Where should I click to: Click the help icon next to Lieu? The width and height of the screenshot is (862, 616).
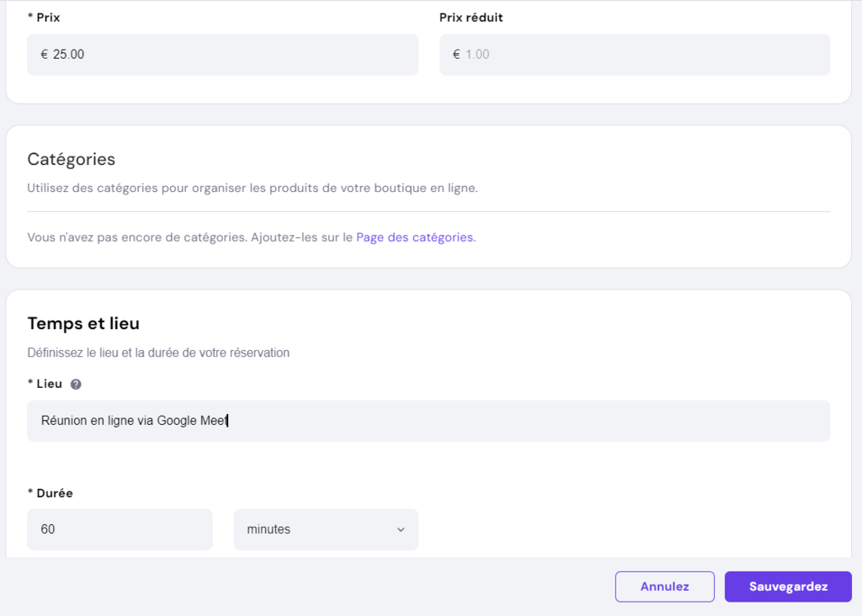pyautogui.click(x=76, y=384)
